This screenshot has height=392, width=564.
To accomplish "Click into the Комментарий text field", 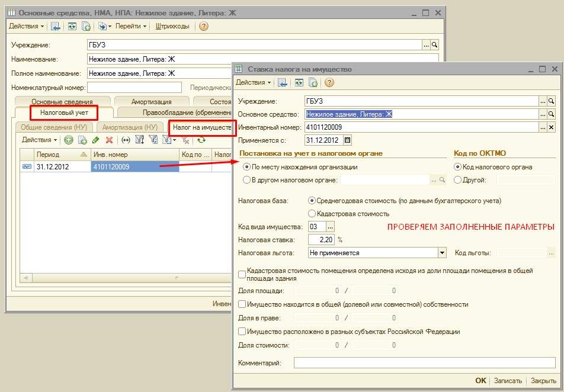I will pos(424,362).
